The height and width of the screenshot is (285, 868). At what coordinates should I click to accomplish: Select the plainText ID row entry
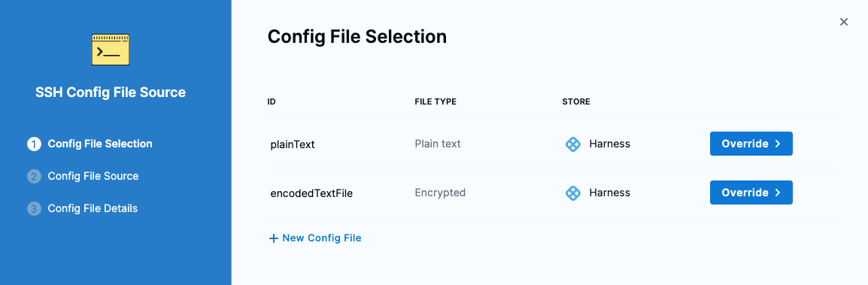(x=293, y=144)
